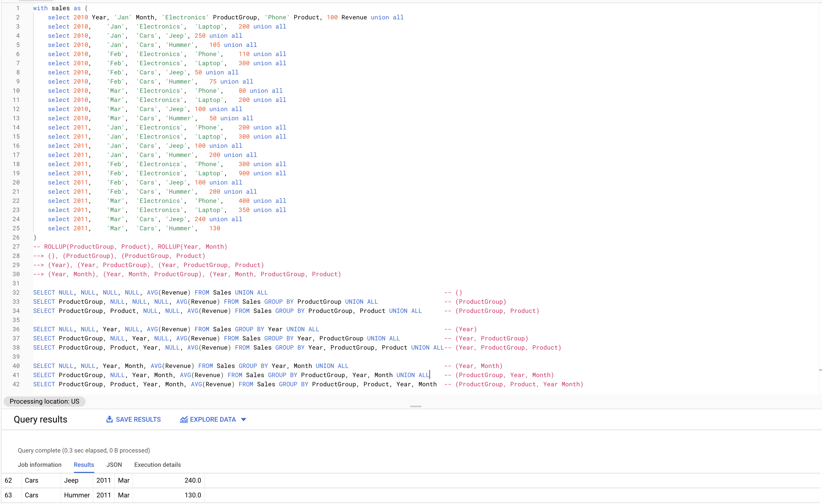Click the value 900 on line 19
Screen dimensions: 822x504
[x=244, y=173]
